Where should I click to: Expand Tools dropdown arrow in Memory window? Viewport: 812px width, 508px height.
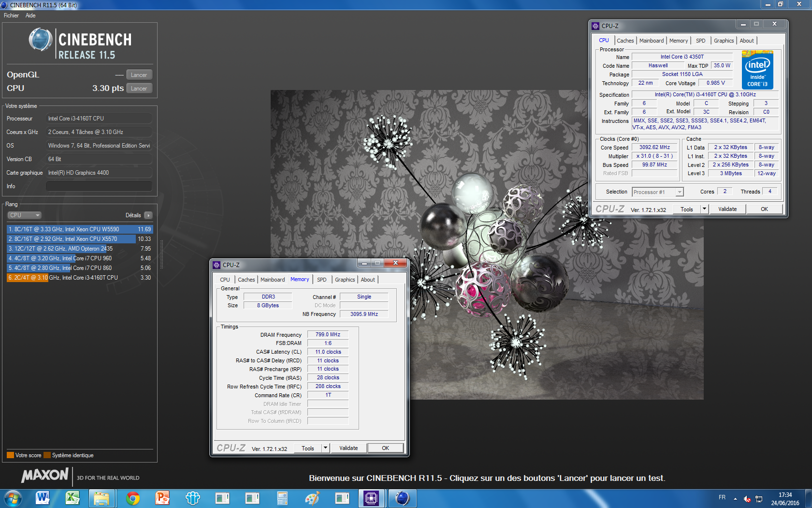pyautogui.click(x=325, y=448)
